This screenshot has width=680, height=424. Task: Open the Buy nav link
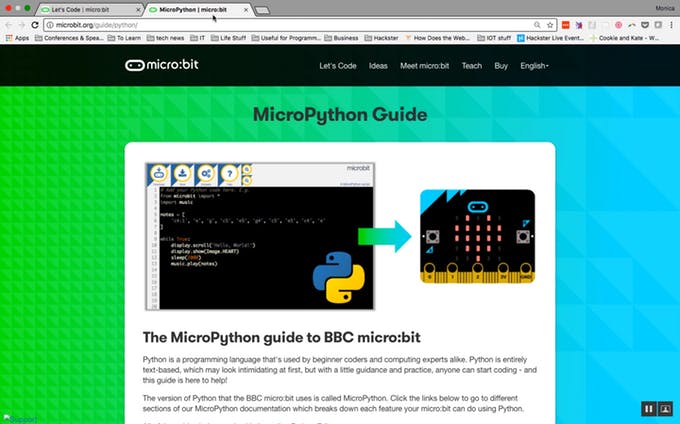tap(501, 66)
